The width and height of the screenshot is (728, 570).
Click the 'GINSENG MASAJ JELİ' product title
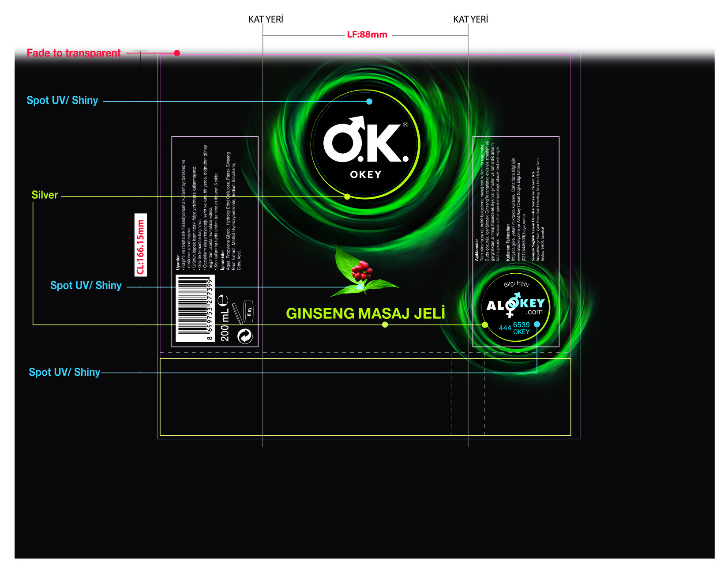coord(365,313)
